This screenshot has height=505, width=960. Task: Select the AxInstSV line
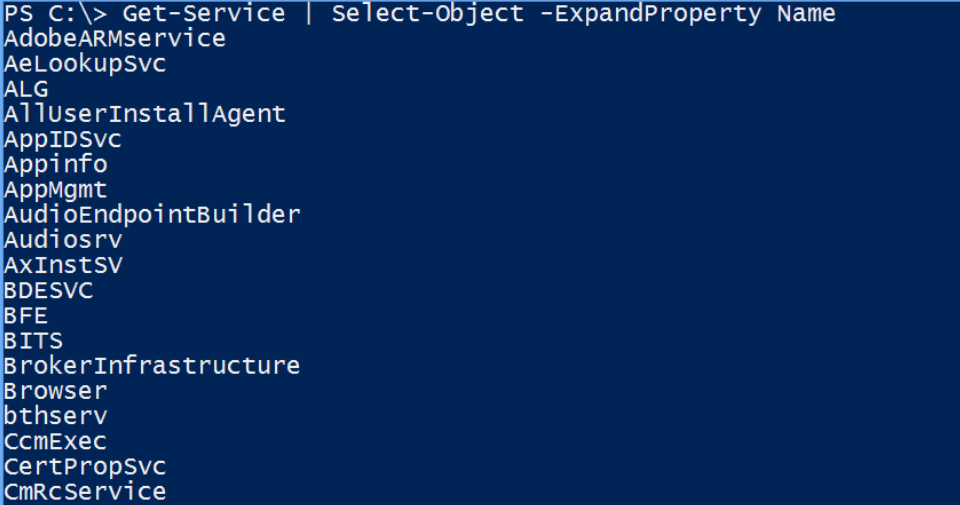tap(63, 265)
